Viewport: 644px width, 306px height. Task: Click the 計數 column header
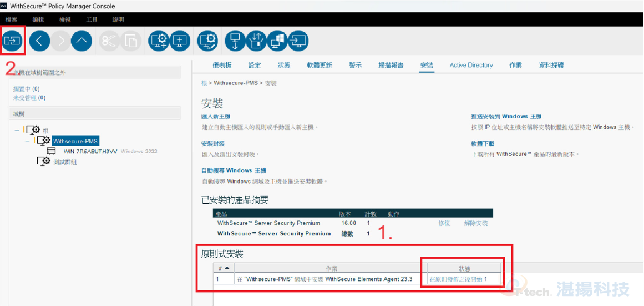[x=371, y=214]
